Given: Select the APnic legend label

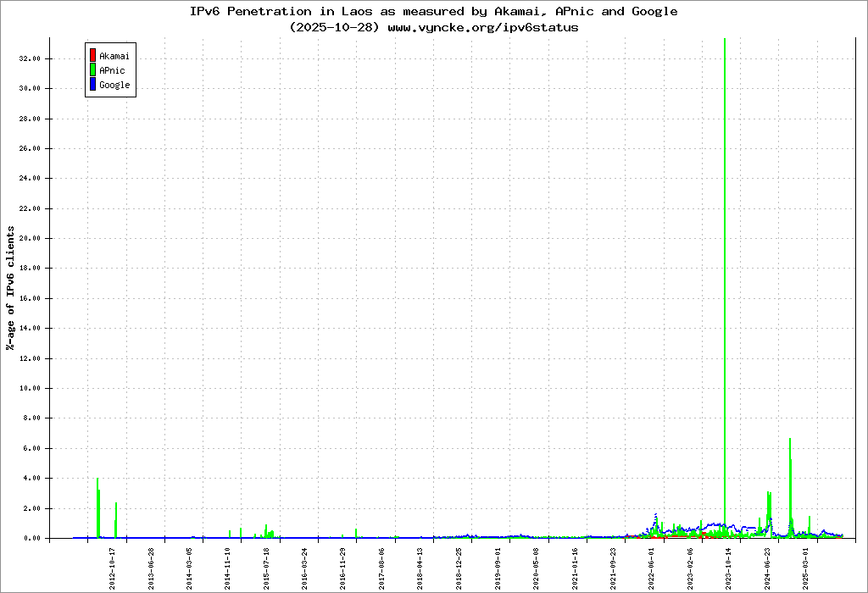Looking at the screenshot, I should pos(112,70).
